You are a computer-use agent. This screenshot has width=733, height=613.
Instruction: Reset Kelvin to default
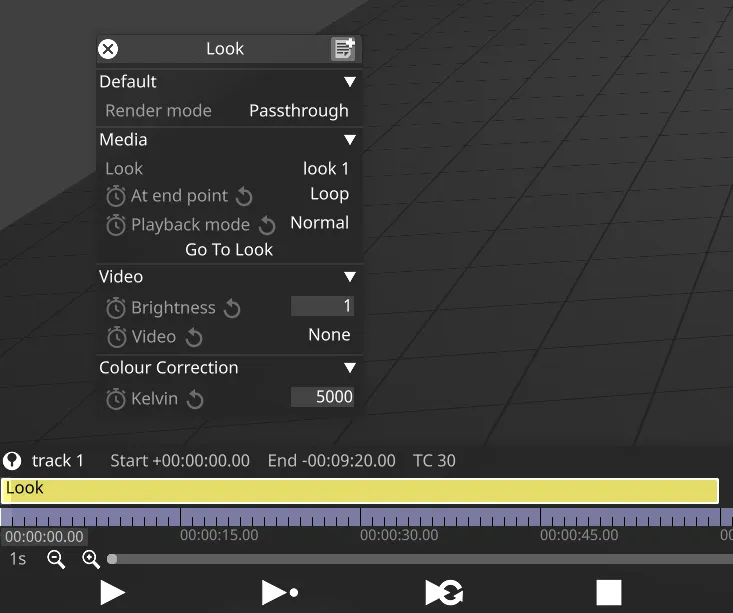(x=195, y=399)
